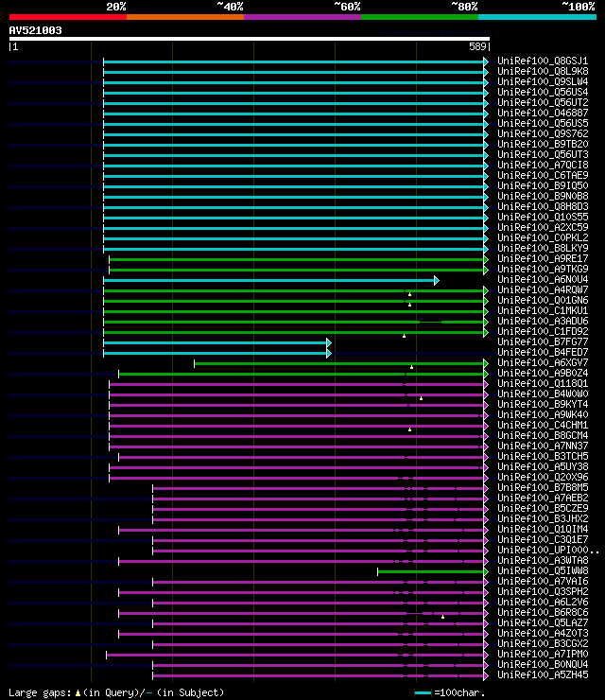
Task: Click the UniRef100_Q118Q1 label
Action: coord(543,383)
